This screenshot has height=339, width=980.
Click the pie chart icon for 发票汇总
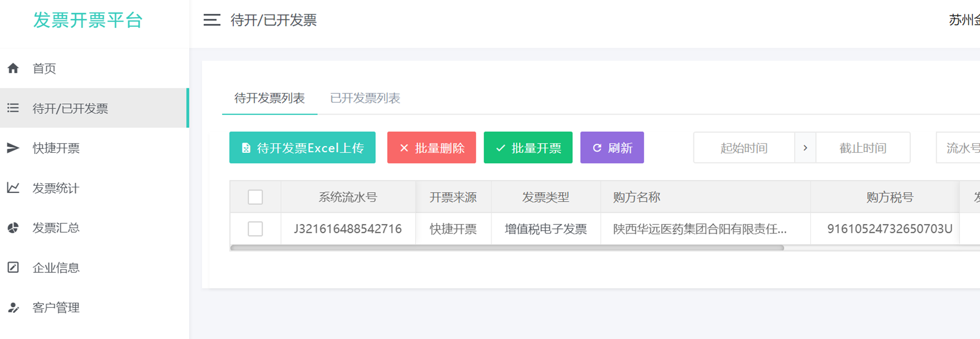(13, 228)
